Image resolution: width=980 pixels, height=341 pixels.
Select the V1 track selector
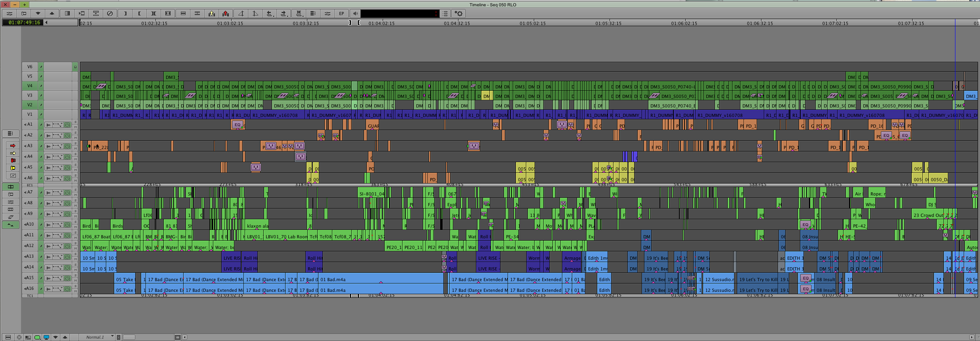(30, 114)
